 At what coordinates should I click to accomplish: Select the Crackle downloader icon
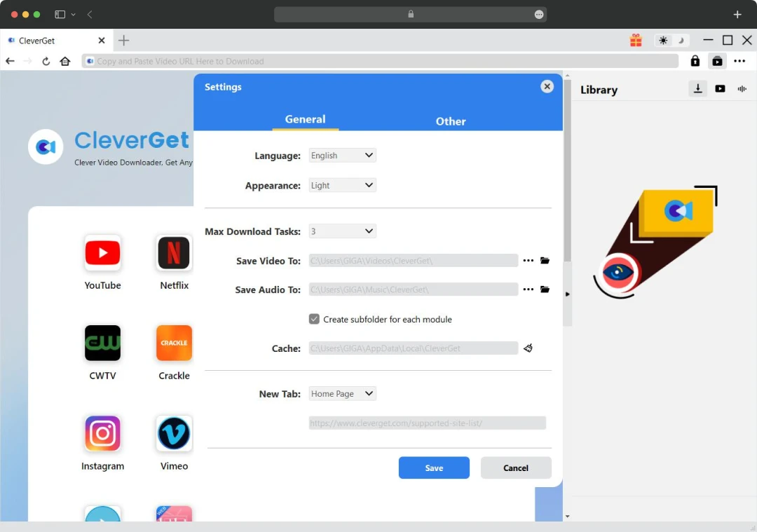(x=173, y=343)
